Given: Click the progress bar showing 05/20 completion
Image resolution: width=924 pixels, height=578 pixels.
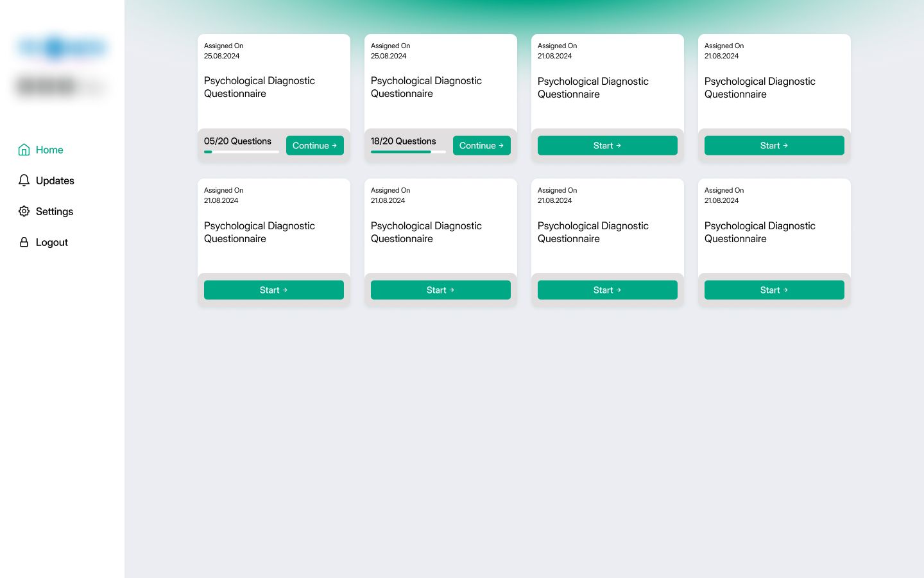Looking at the screenshot, I should coord(241,152).
